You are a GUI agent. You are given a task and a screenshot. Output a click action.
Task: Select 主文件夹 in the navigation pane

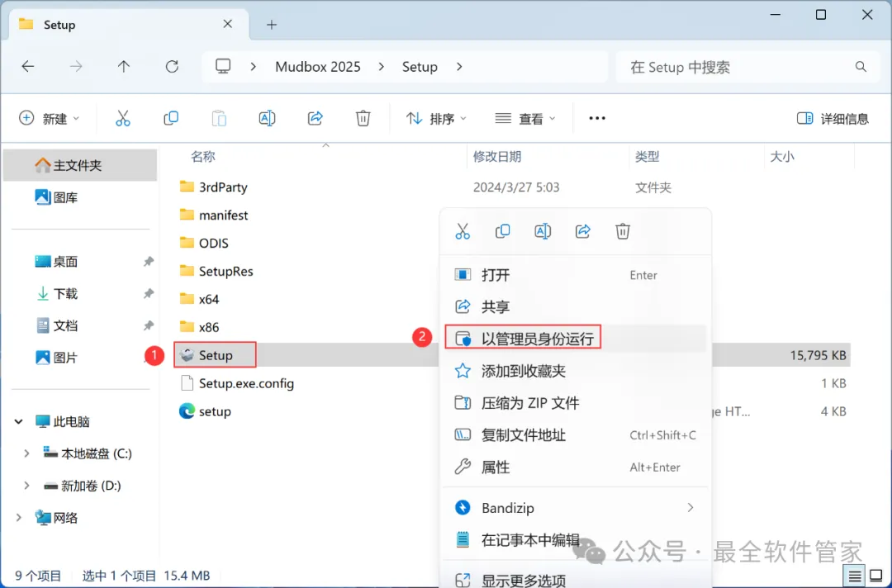click(80, 165)
